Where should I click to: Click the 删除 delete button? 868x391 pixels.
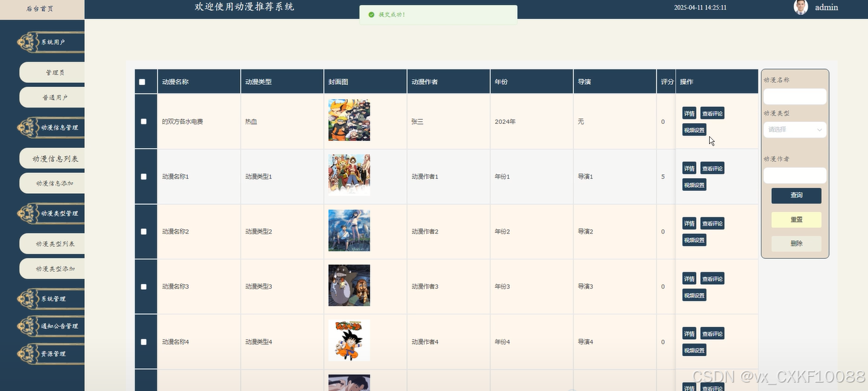796,244
